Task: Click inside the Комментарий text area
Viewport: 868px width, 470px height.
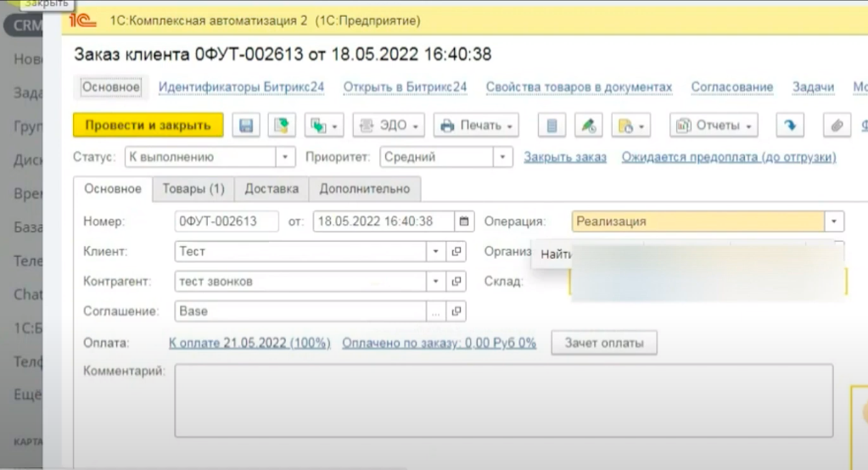Action: point(504,400)
